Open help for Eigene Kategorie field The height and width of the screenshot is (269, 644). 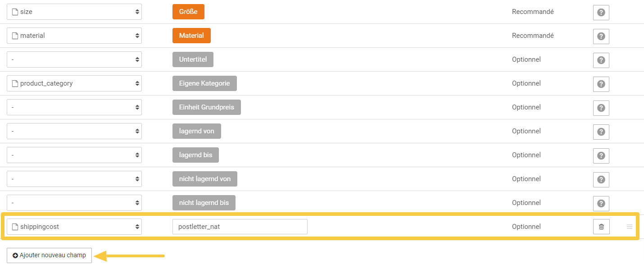tap(601, 84)
